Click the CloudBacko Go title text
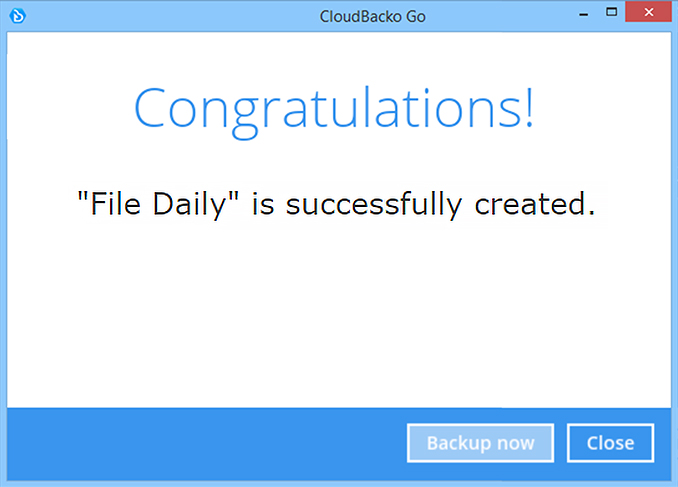 [373, 16]
